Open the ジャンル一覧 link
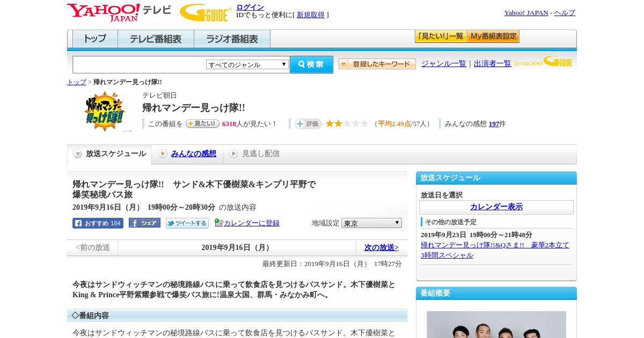The width and height of the screenshot is (644, 338). click(x=444, y=64)
